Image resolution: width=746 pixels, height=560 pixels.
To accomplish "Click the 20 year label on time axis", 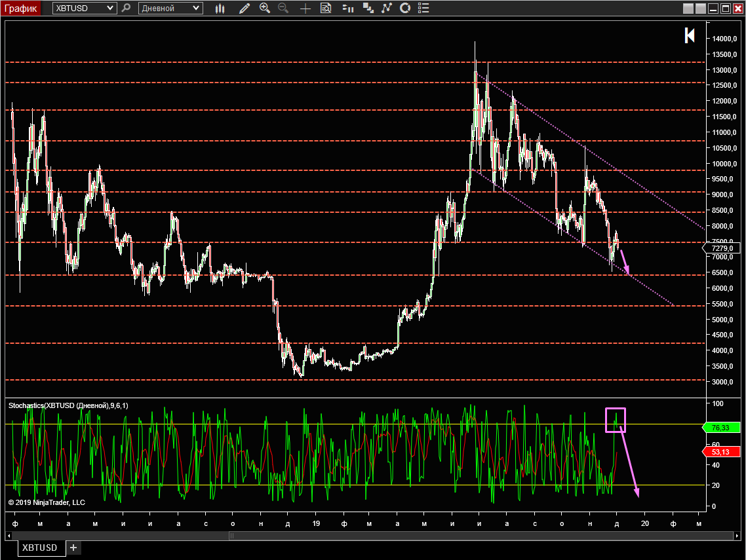I will click(644, 523).
